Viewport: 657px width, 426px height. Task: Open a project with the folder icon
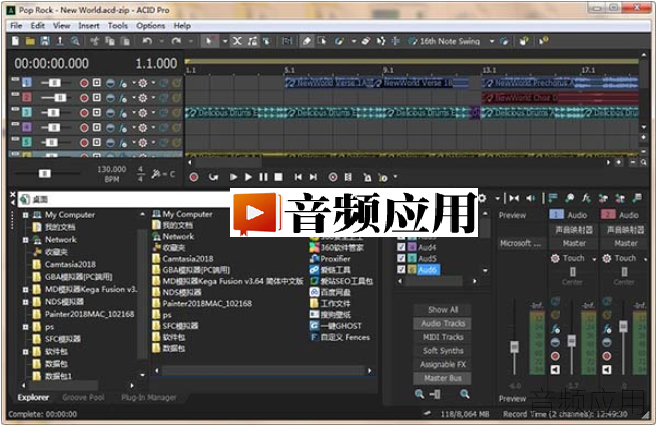point(30,41)
